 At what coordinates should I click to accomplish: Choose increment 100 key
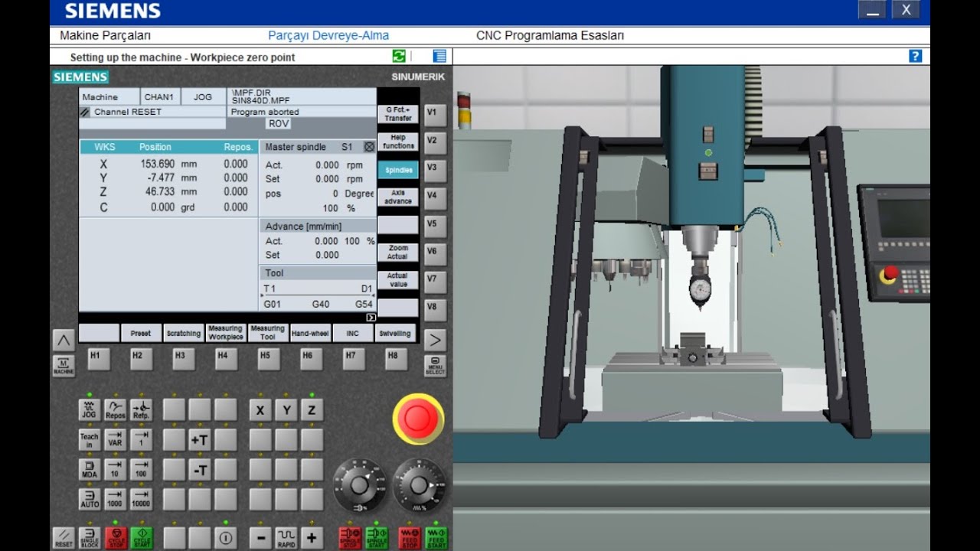coord(141,469)
